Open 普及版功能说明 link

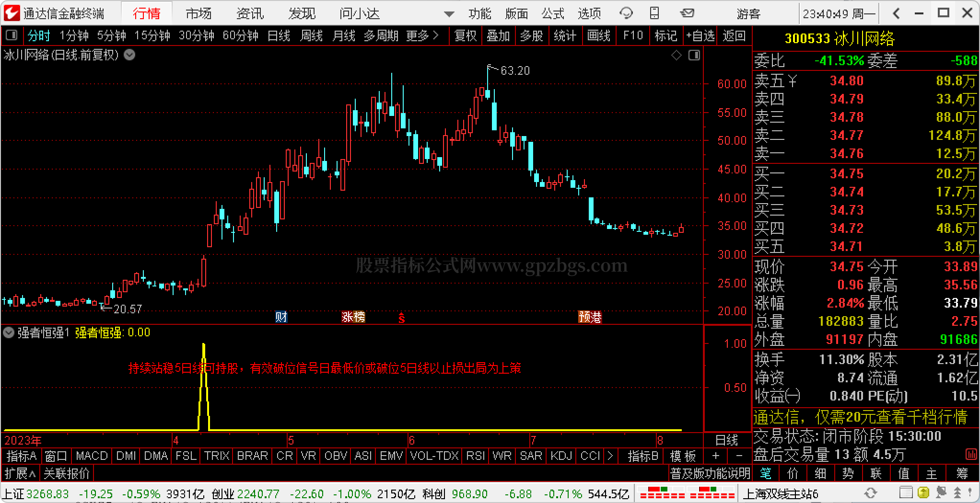710,474
